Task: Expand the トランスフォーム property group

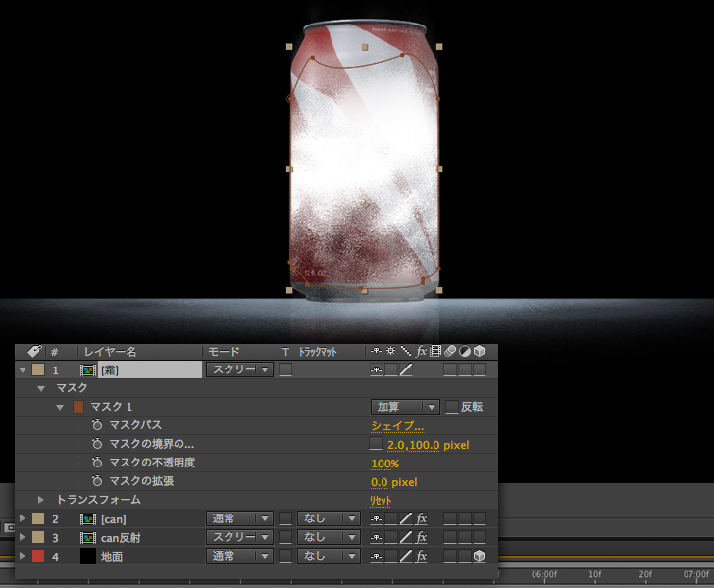Action: point(41,500)
